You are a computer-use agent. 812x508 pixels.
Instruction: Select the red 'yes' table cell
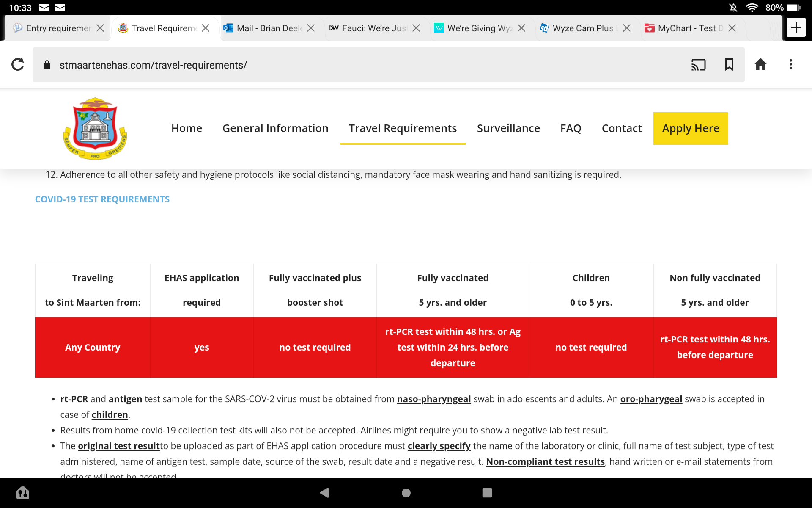pos(202,348)
